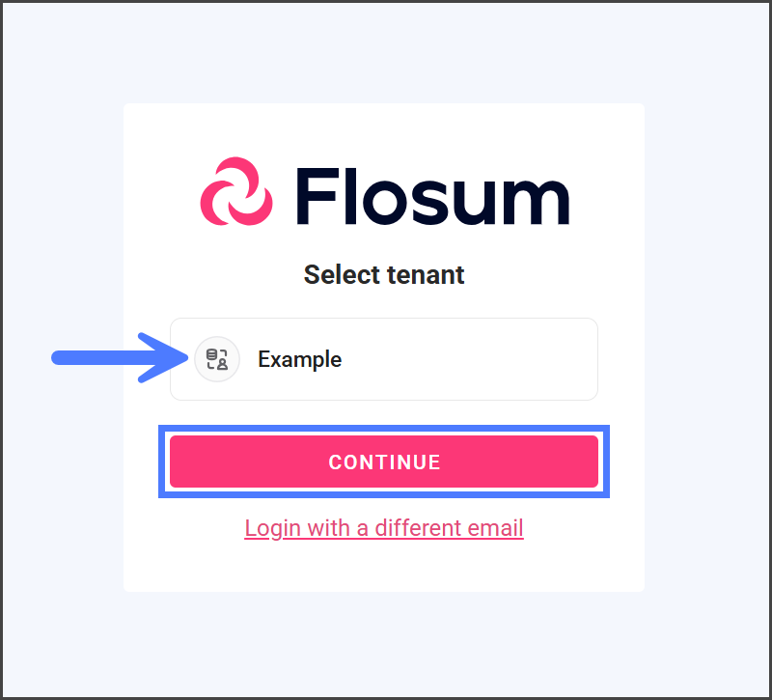The height and width of the screenshot is (700, 772).
Task: Select the Example tenant
Action: (384, 359)
